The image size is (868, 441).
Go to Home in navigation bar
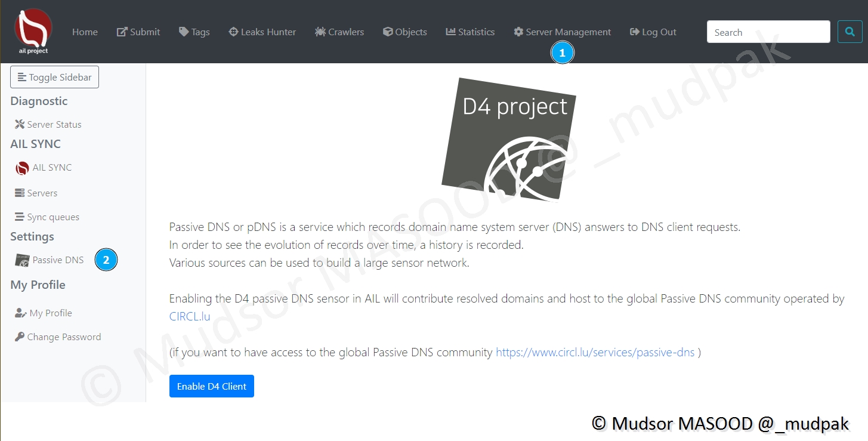(x=85, y=32)
